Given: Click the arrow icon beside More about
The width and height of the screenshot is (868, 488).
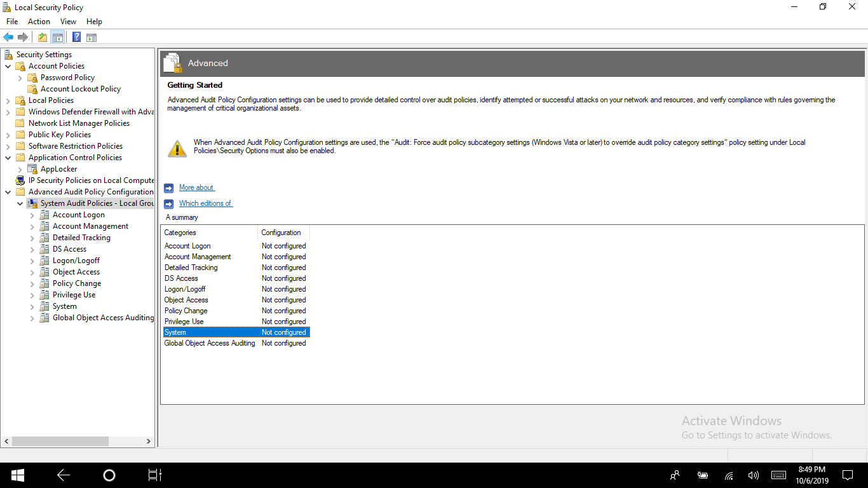Looking at the screenshot, I should coord(168,188).
